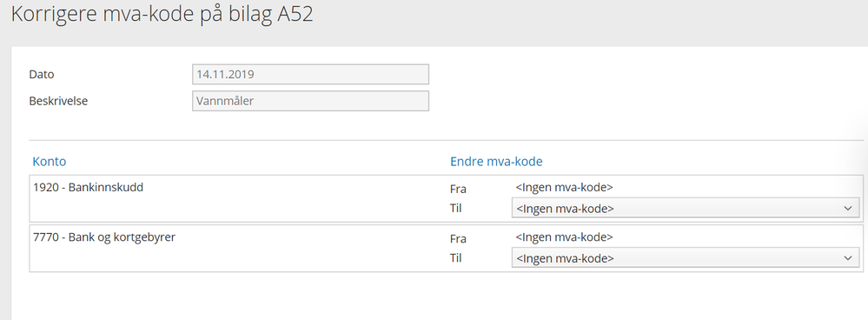Open the Til dropdown for 1920 - Bankinnskudd
Image resolution: width=868 pixels, height=320 pixels.
[686, 209]
